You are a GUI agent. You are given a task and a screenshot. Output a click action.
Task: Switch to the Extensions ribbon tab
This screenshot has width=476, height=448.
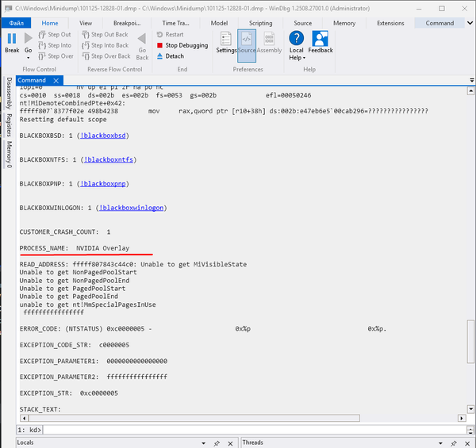click(x=390, y=23)
